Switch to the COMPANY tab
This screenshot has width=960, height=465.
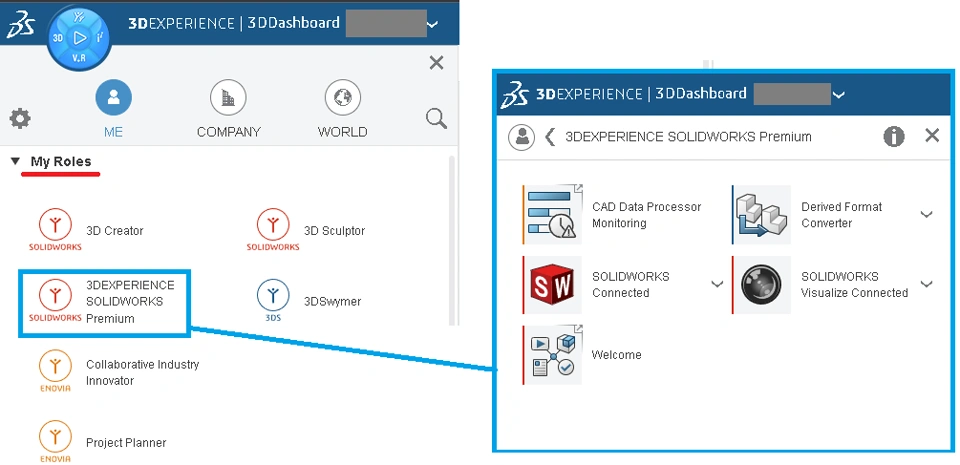click(228, 98)
